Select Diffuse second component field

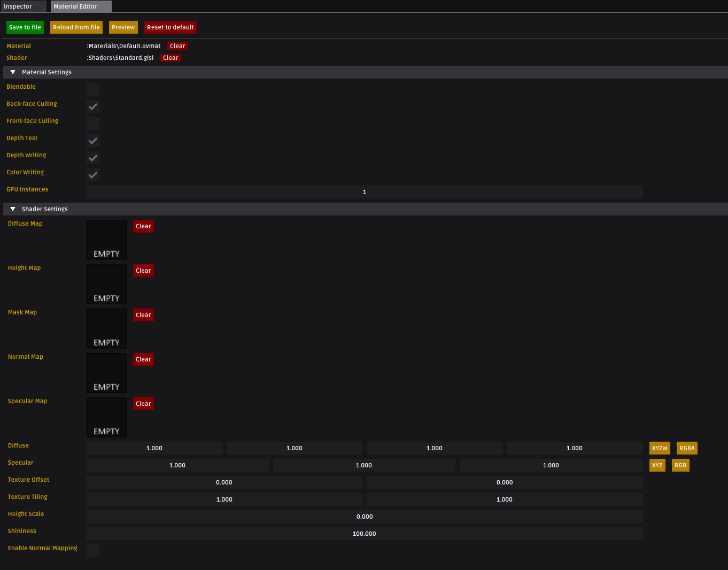[295, 448]
